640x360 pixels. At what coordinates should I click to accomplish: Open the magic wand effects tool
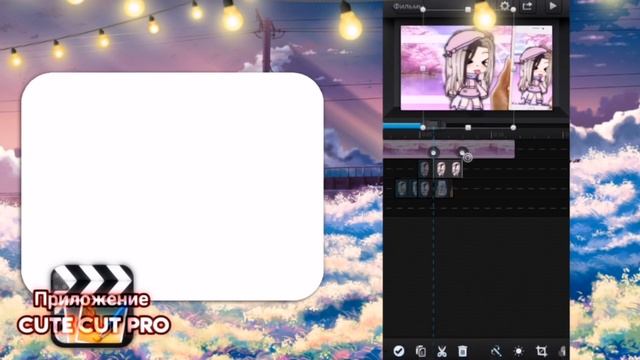point(496,351)
